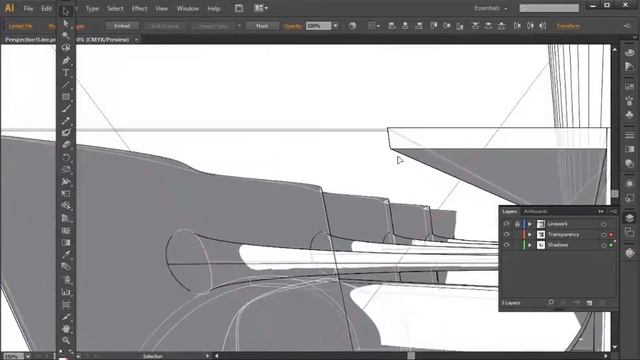Click the Opacity label link
The height and width of the screenshot is (360, 640).
tap(293, 26)
